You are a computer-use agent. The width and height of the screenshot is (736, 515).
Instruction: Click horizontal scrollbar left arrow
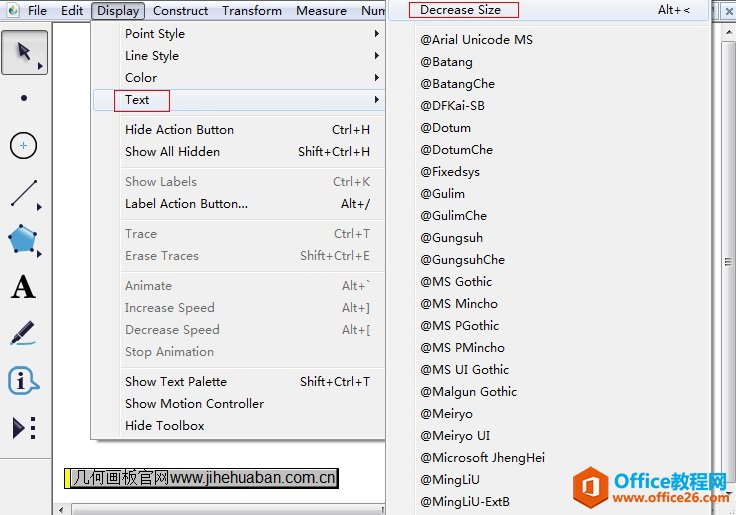point(61,510)
